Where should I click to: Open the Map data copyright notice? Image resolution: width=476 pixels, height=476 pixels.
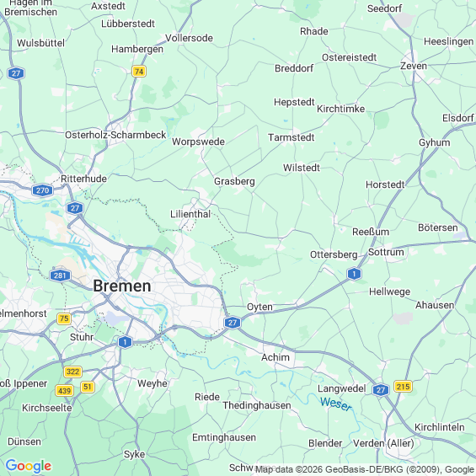click(364, 469)
